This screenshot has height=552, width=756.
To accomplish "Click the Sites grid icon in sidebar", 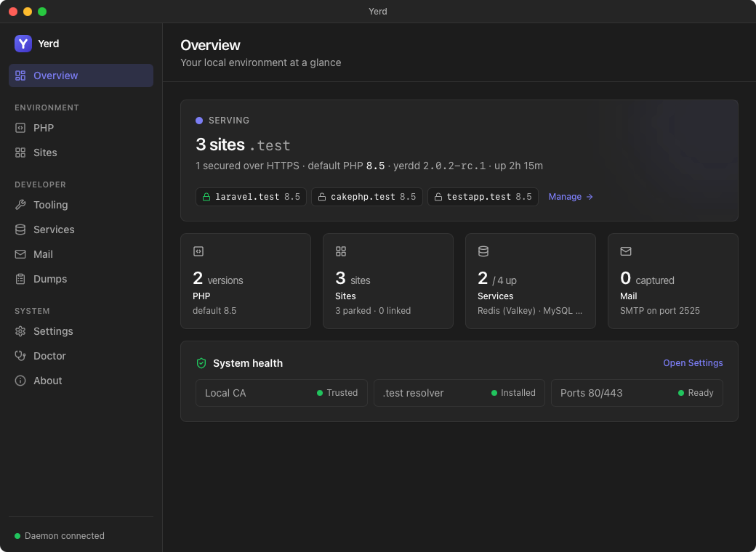I will (20, 153).
